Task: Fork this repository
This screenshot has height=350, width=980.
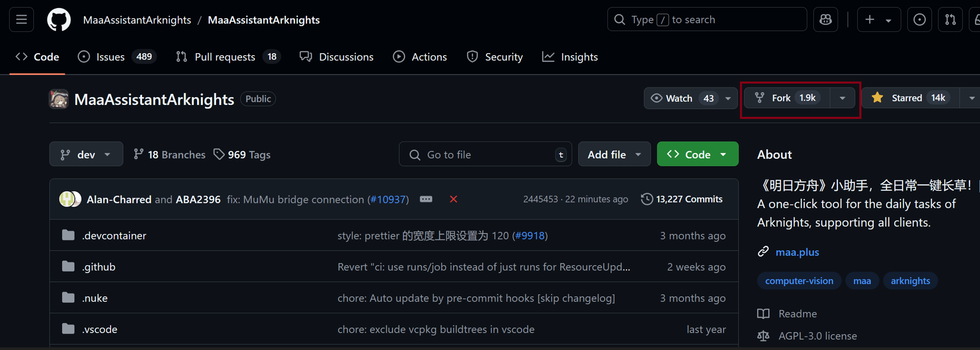Action: [x=788, y=98]
